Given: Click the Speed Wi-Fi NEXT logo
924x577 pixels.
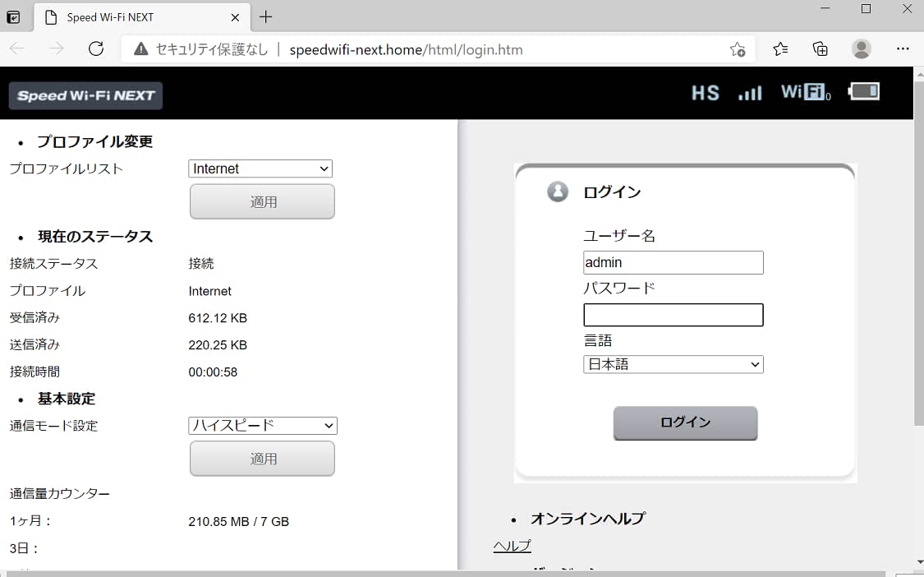Looking at the screenshot, I should coord(85,95).
